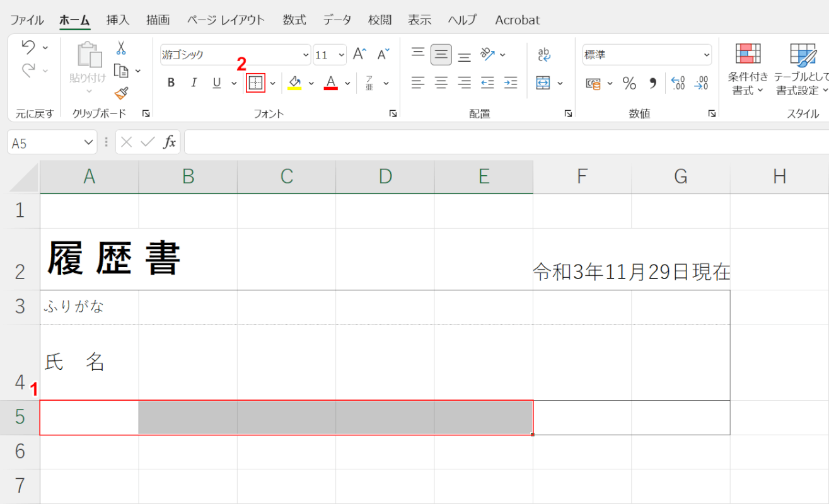Click the Insert Function fx icon
This screenshot has height=504, width=829.
[169, 142]
